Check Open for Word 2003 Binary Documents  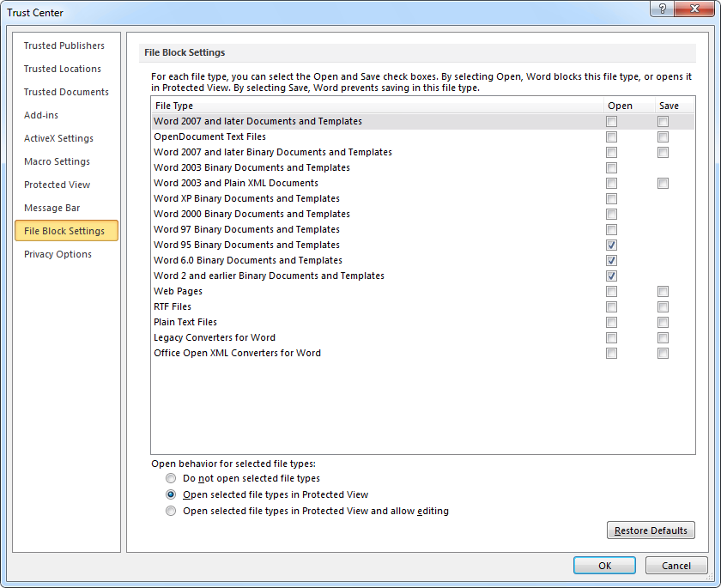tap(611, 167)
